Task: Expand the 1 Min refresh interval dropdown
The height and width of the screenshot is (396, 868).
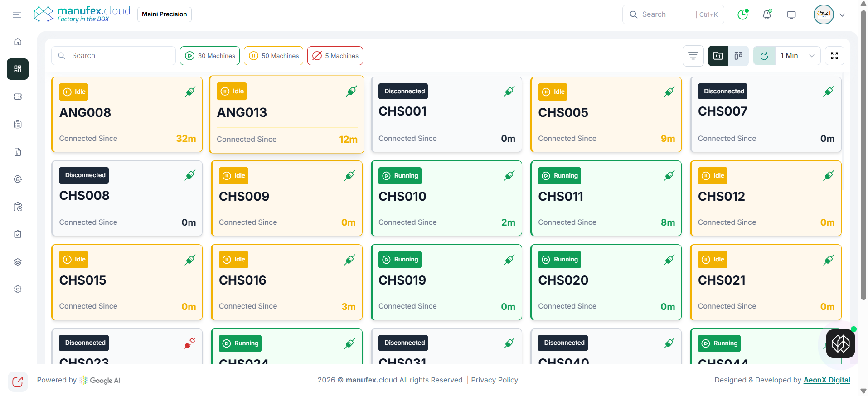Action: [798, 56]
